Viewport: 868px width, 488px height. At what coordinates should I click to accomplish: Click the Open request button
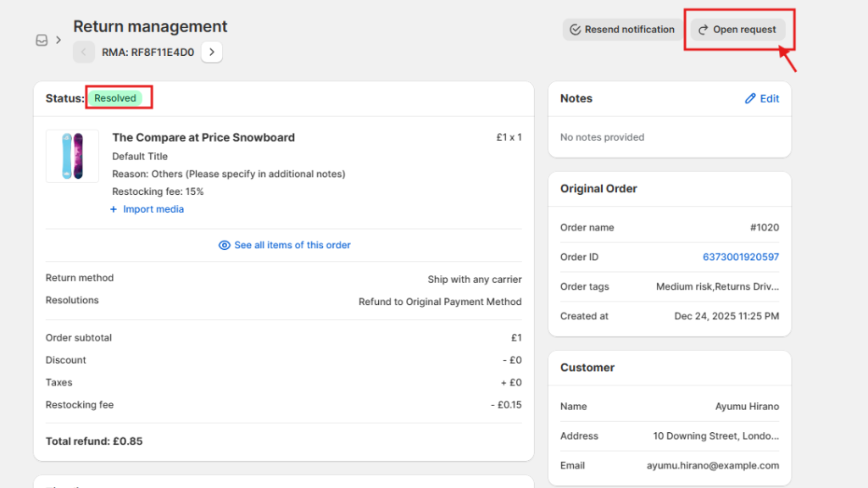pos(741,29)
